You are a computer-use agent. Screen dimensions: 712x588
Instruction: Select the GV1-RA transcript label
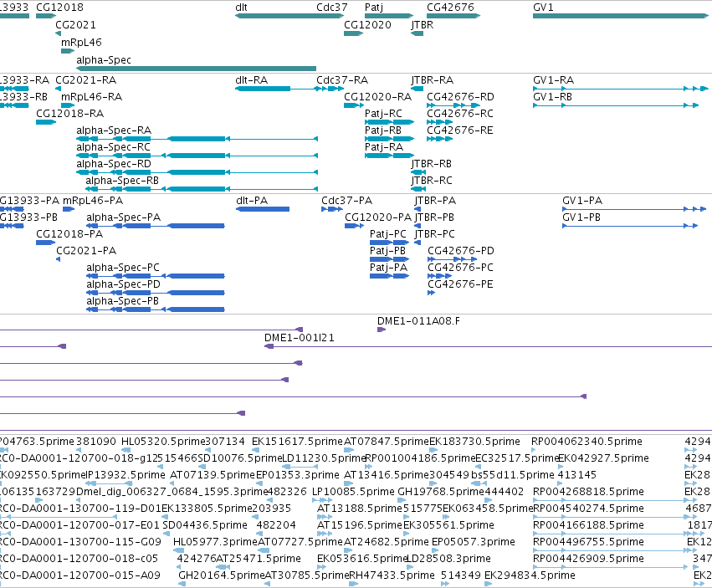point(554,80)
